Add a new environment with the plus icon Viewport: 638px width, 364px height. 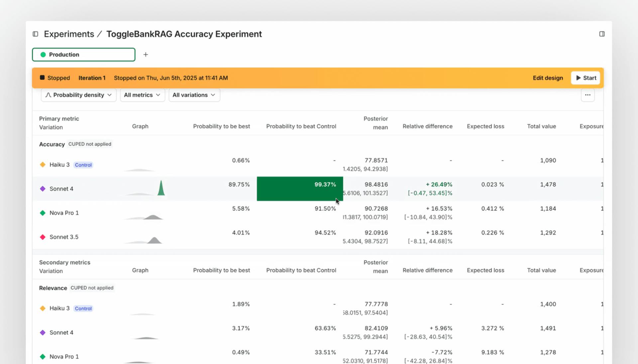coord(146,54)
